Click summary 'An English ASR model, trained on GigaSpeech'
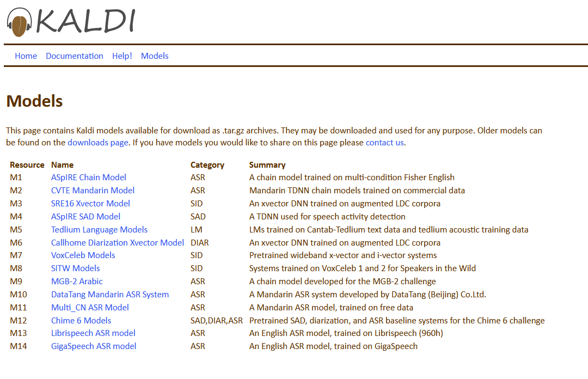The image size is (588, 379). (333, 346)
